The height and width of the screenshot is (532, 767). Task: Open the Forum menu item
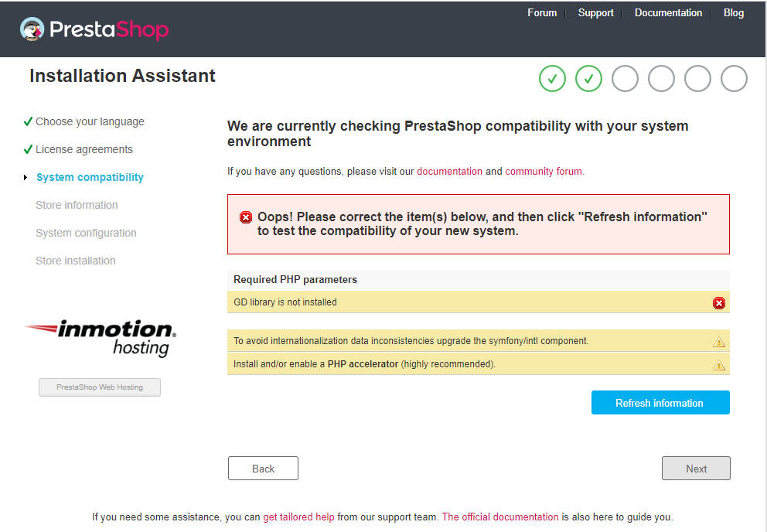(x=542, y=13)
